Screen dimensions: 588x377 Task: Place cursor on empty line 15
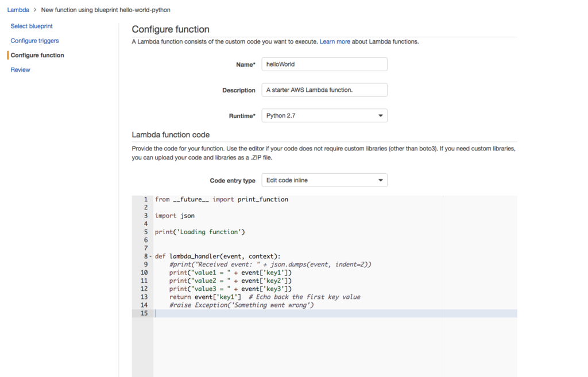335,313
